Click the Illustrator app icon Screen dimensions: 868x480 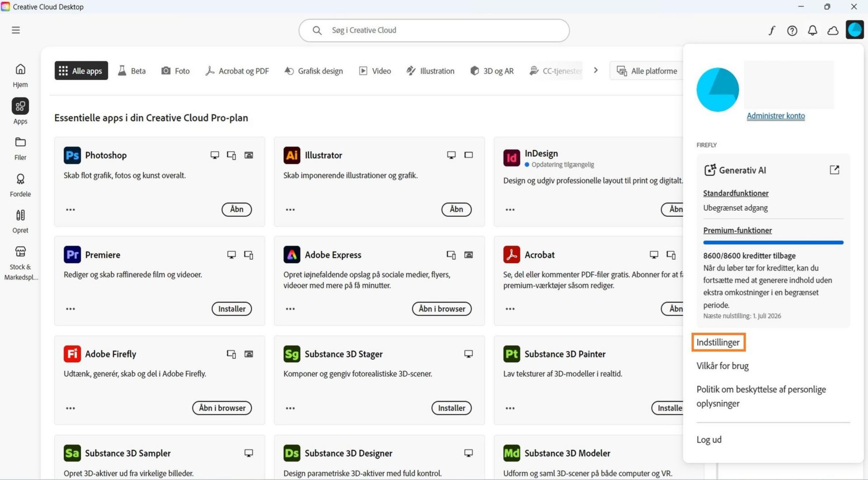point(292,155)
